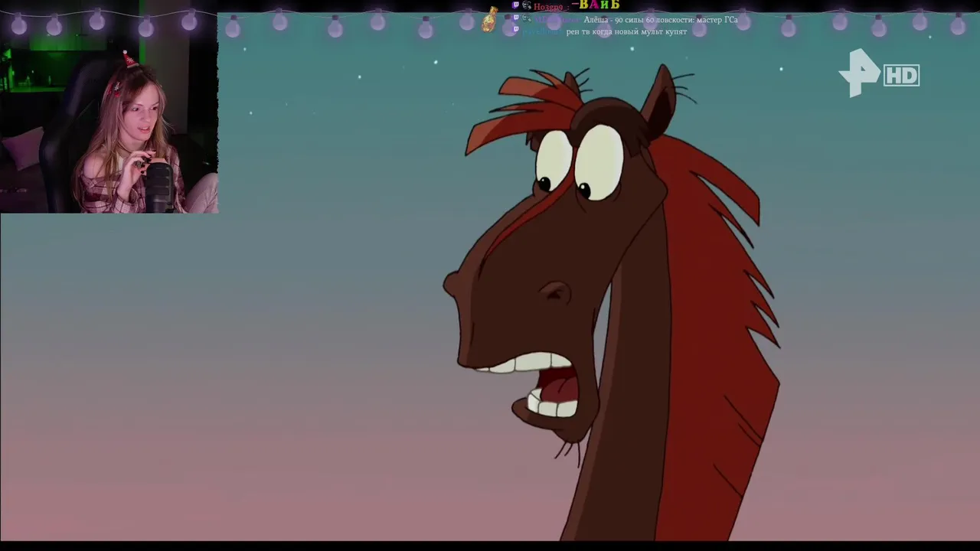Click the golden bottle emote in the chat overlay
Image resolution: width=980 pixels, height=551 pixels.
coord(489,19)
